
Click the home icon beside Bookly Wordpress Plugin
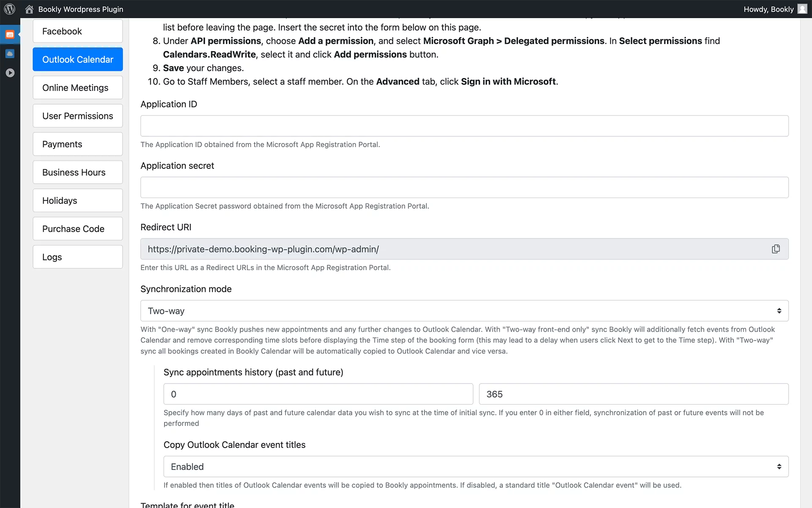point(29,9)
